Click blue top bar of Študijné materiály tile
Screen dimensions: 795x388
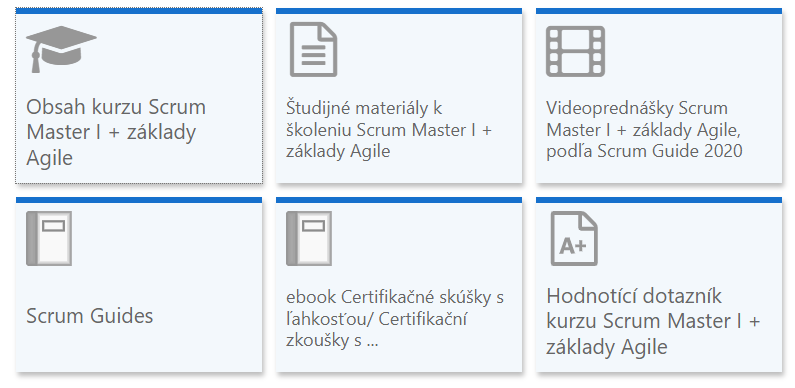tap(399, 11)
